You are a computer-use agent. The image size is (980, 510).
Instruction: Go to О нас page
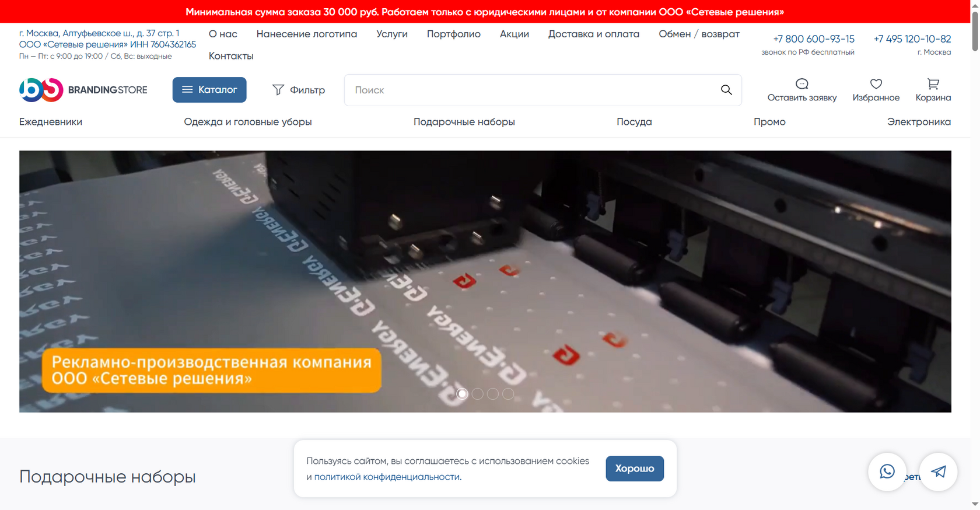223,34
